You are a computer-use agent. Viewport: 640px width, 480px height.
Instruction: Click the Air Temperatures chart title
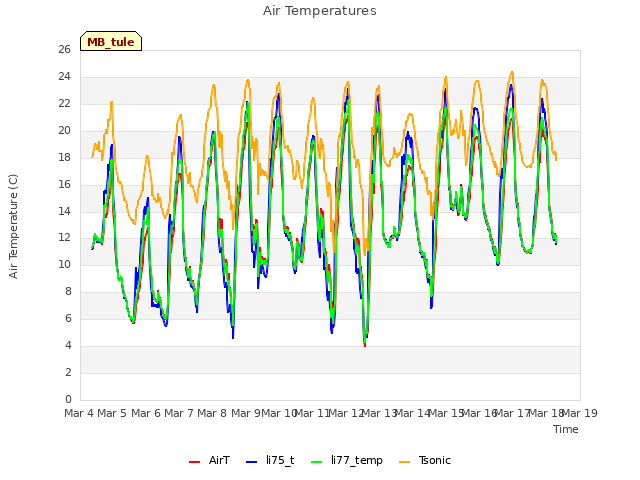pos(320,11)
